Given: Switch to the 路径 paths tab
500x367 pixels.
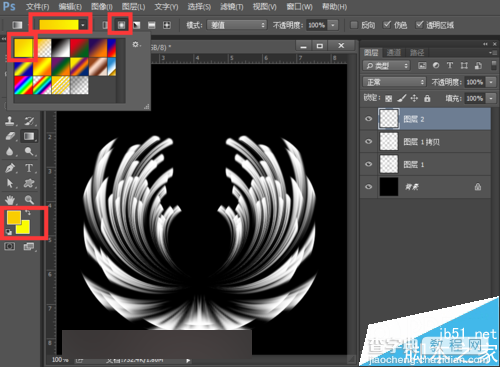Looking at the screenshot, I should coord(417,52).
